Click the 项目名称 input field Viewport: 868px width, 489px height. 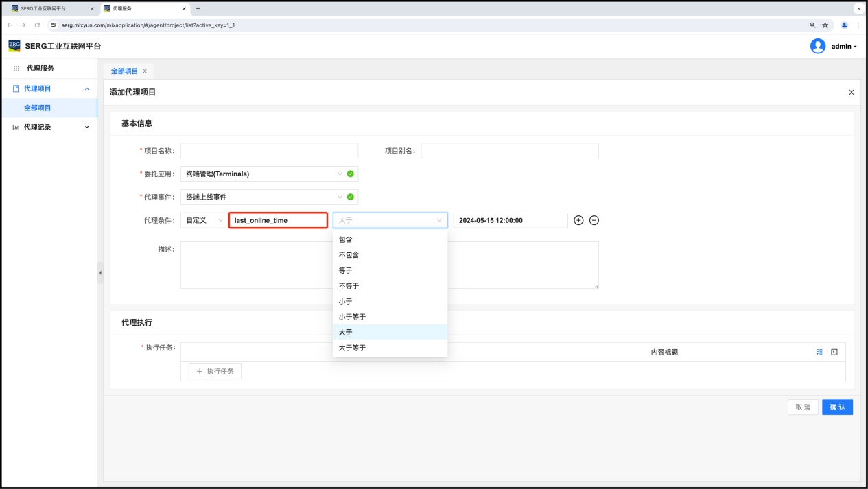[x=269, y=151]
